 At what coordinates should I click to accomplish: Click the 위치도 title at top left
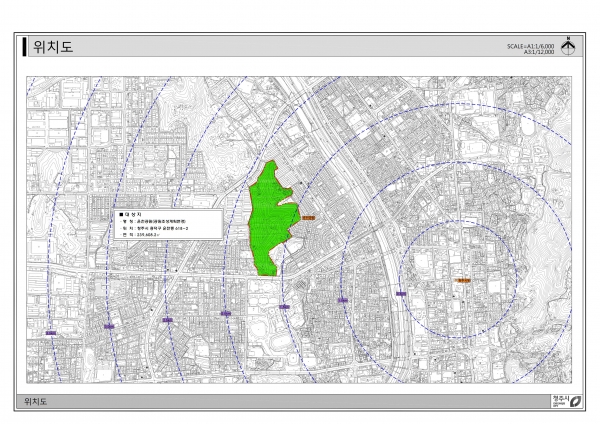click(53, 47)
